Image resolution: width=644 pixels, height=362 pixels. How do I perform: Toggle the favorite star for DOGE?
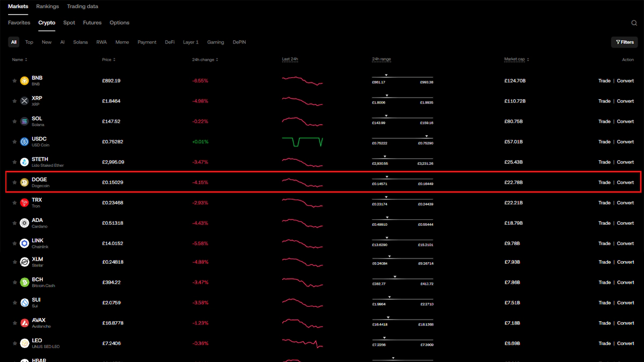tap(14, 183)
